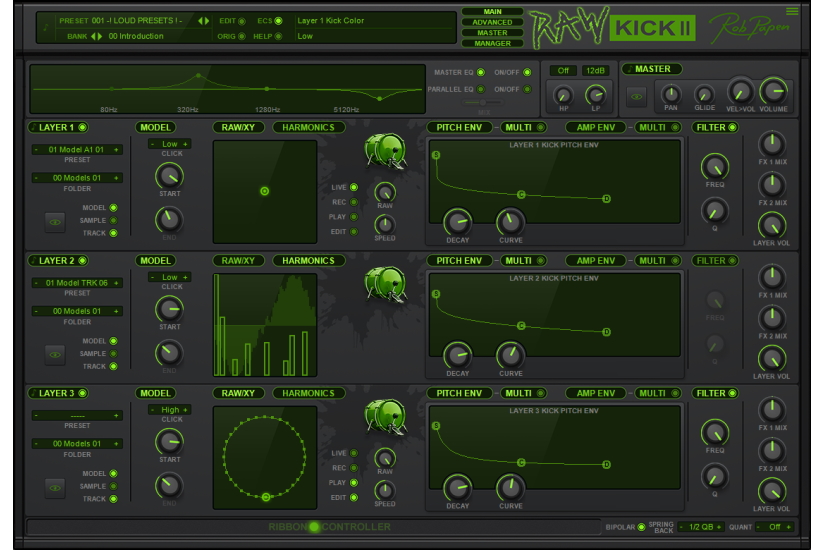
Task: Click the Layer 3 FX 2 Mix knob
Action: 772,450
